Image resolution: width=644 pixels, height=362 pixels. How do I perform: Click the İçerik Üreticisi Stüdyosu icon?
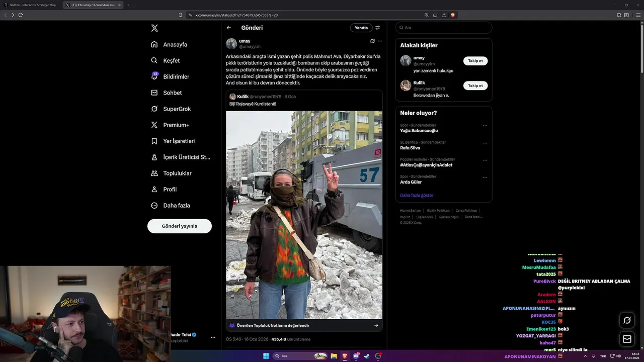tap(154, 157)
